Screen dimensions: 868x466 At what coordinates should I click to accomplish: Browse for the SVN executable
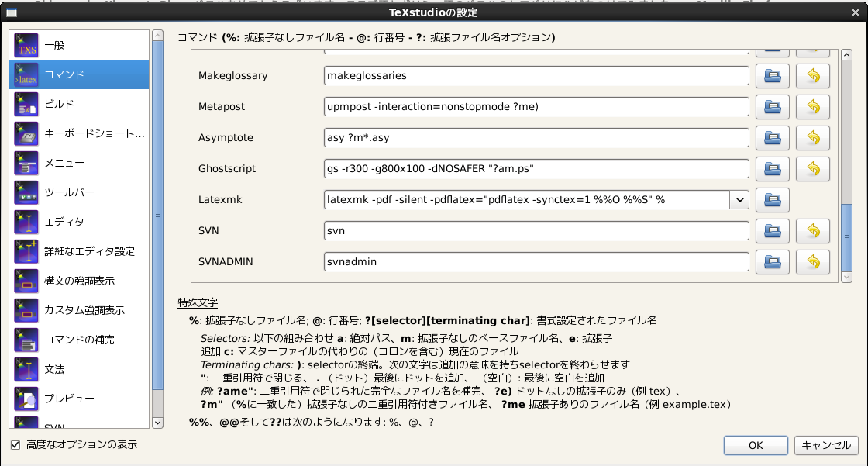pyautogui.click(x=772, y=231)
